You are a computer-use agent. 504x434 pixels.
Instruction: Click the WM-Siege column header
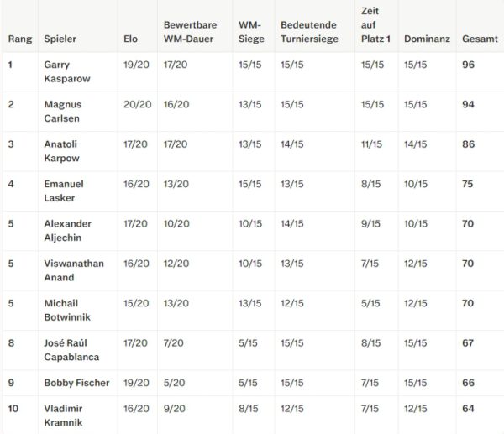click(251, 32)
